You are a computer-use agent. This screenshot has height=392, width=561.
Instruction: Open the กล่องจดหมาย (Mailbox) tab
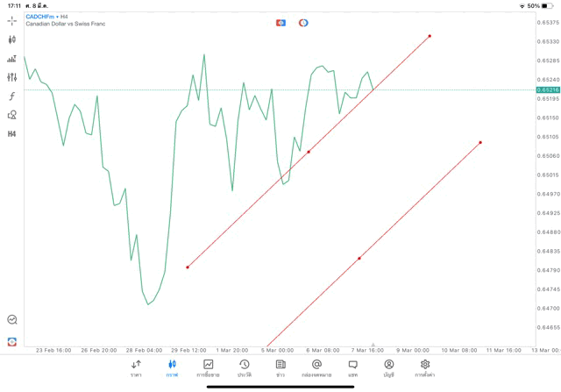(316, 368)
